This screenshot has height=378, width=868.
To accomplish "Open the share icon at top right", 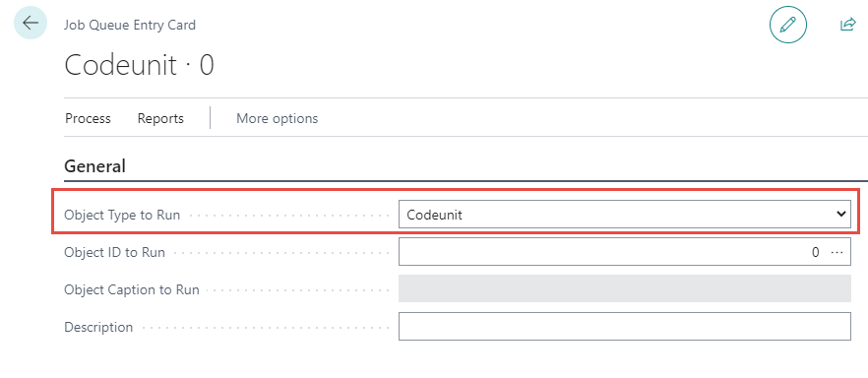I will 848,25.
